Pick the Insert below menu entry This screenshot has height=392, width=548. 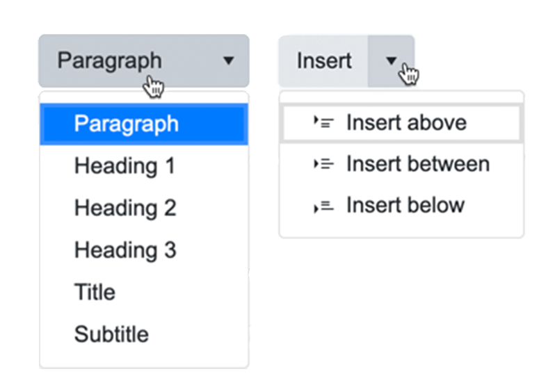405,206
